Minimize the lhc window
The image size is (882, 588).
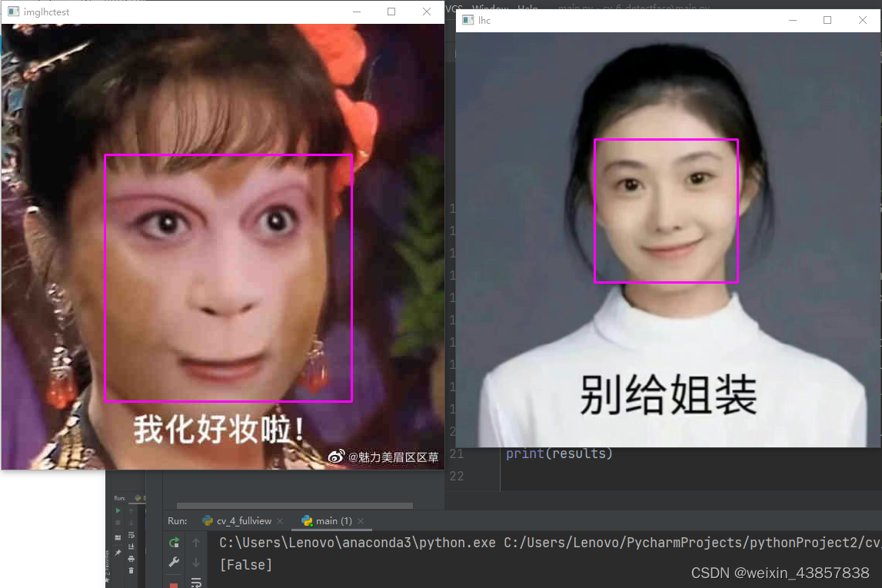coord(793,20)
